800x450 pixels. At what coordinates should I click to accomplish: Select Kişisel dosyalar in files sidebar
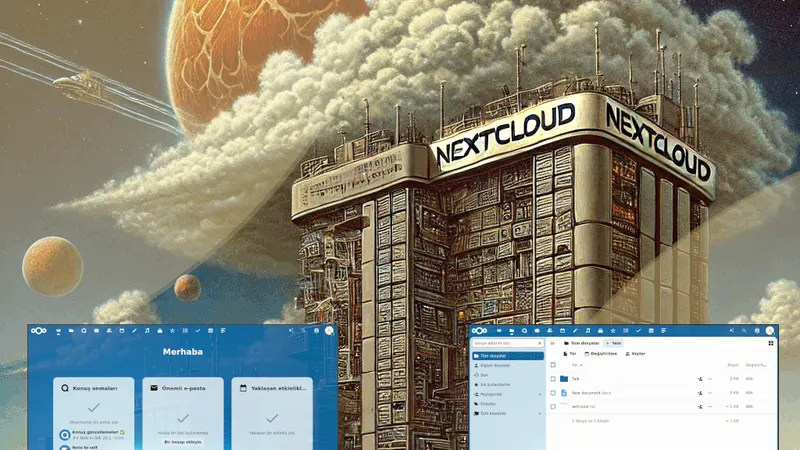(508, 365)
